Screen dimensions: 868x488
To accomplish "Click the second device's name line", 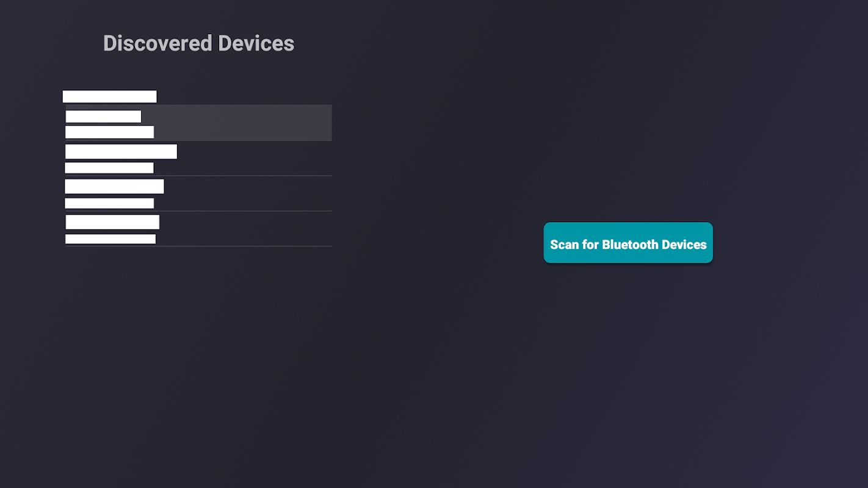I will pyautogui.click(x=121, y=152).
